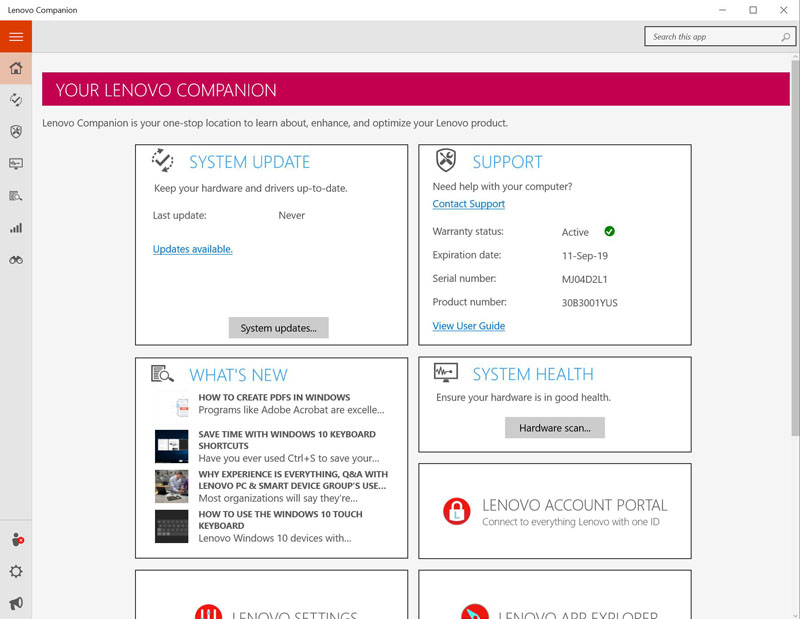800x619 pixels.
Task: Start the Hardware scan... button
Action: pos(555,428)
